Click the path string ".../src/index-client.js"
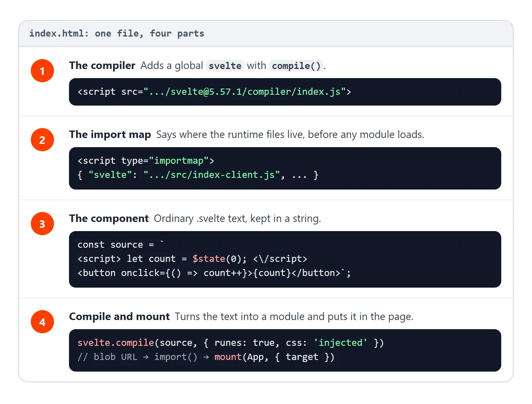This screenshot has width=532, height=404. (x=212, y=175)
